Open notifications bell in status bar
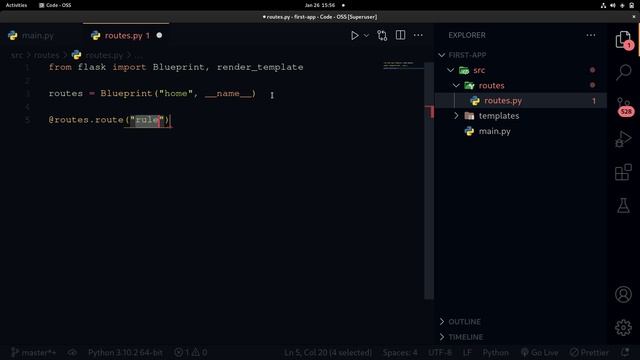 (x=624, y=352)
